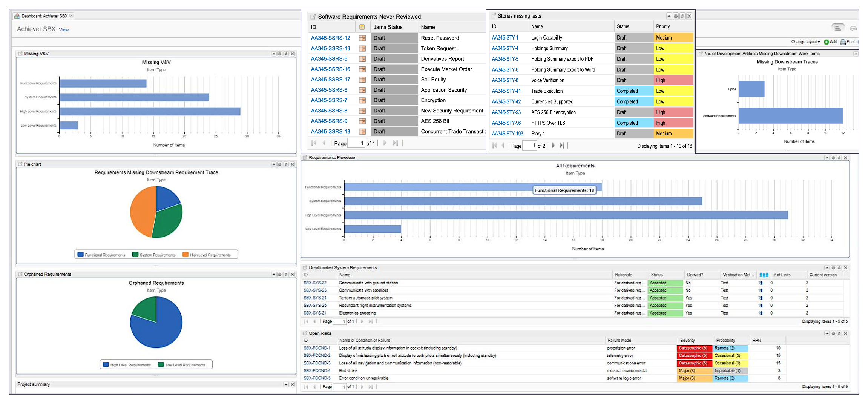Collapse the Orphaned Requirements widget

click(x=274, y=275)
